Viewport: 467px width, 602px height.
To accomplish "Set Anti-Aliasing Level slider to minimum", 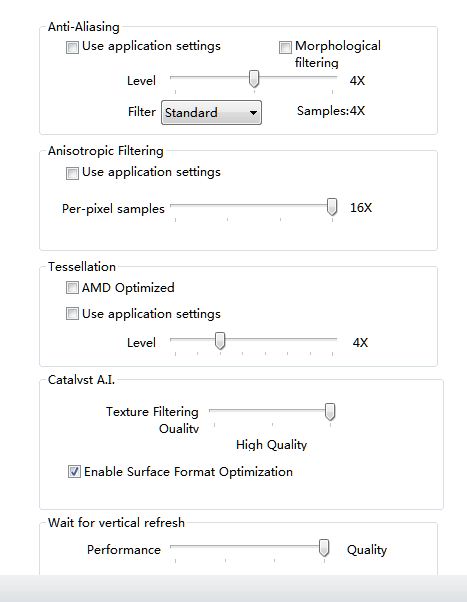I will (176, 78).
